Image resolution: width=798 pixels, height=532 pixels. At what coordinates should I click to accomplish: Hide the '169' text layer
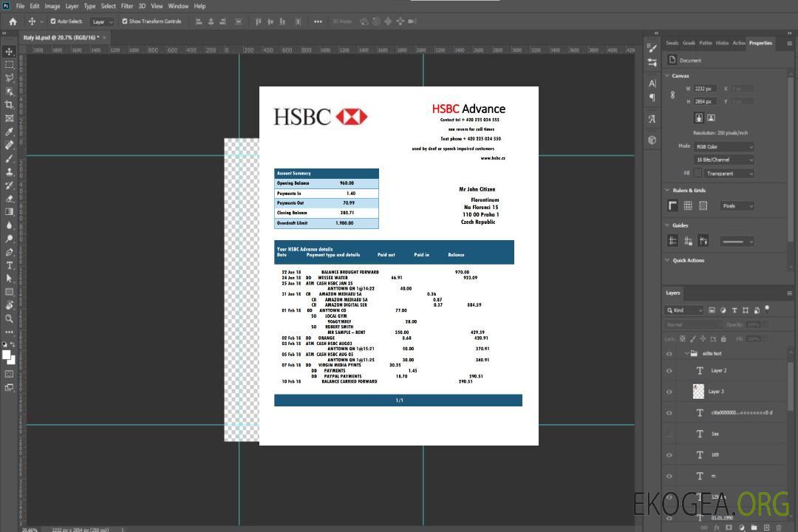[669, 455]
